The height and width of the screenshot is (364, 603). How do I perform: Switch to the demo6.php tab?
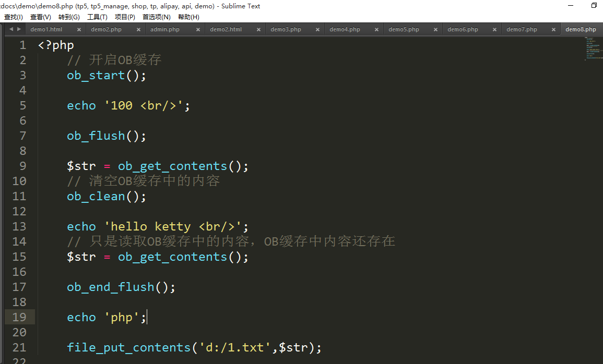[x=463, y=30]
